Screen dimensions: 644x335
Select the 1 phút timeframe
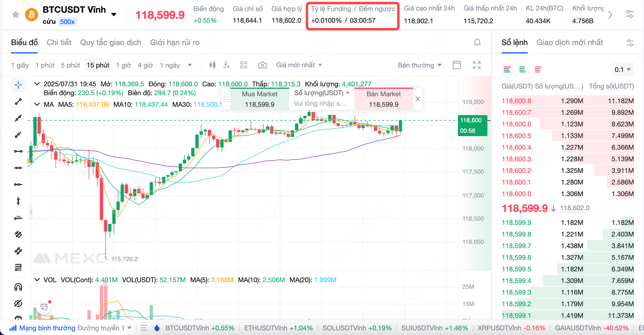(x=45, y=65)
